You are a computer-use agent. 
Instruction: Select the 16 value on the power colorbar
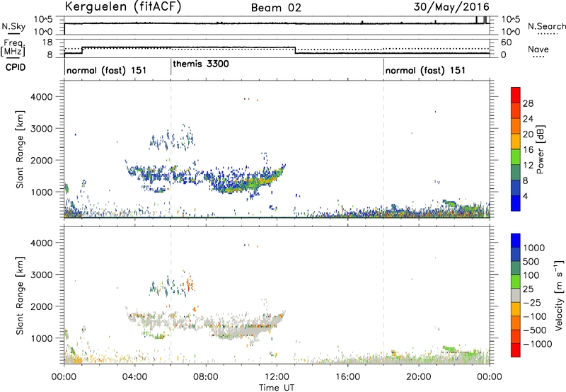528,150
